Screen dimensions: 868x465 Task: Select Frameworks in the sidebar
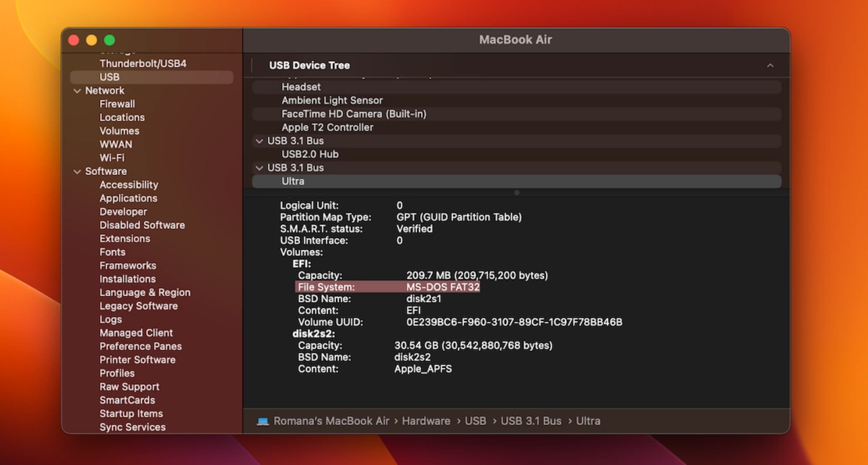pos(128,266)
